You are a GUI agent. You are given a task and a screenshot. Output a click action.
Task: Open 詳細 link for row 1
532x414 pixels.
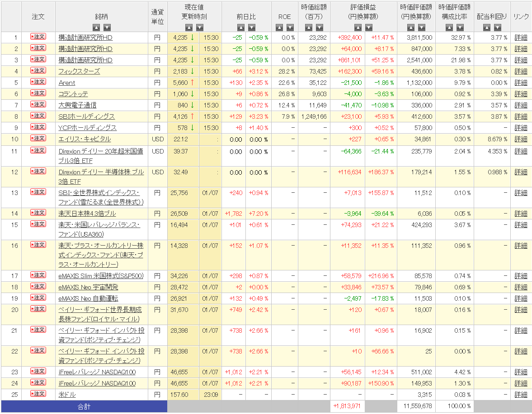click(521, 37)
